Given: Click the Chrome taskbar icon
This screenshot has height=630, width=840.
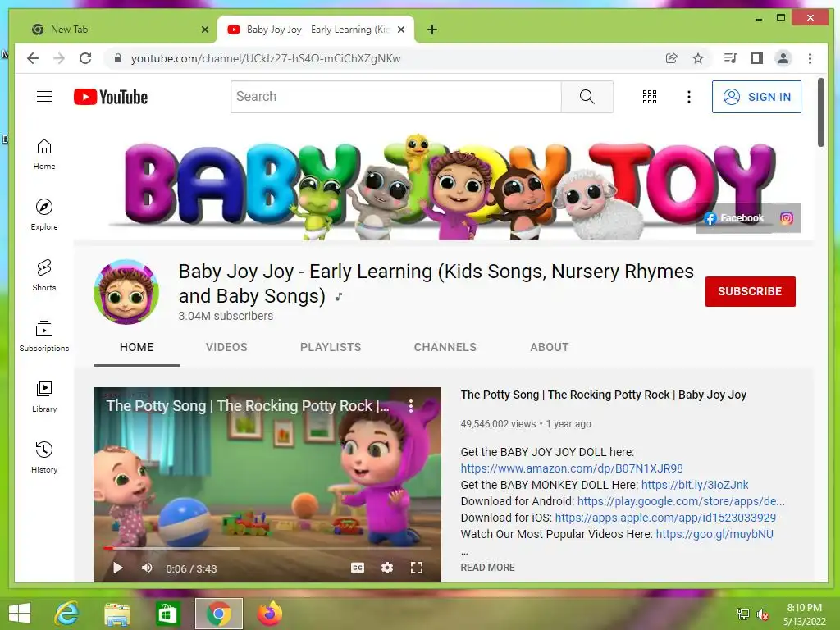Looking at the screenshot, I should coord(218,614).
